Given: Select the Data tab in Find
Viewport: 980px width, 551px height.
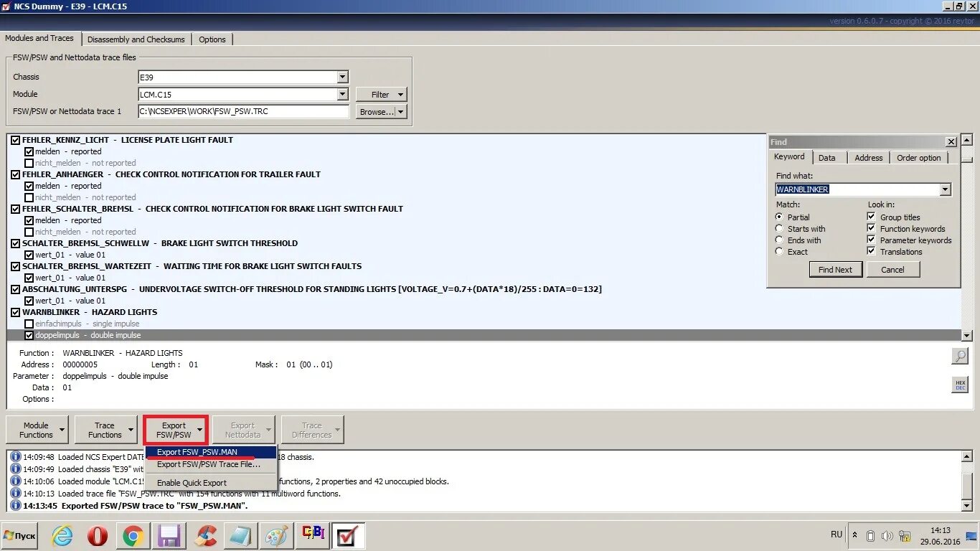Looking at the screenshot, I should pyautogui.click(x=827, y=158).
